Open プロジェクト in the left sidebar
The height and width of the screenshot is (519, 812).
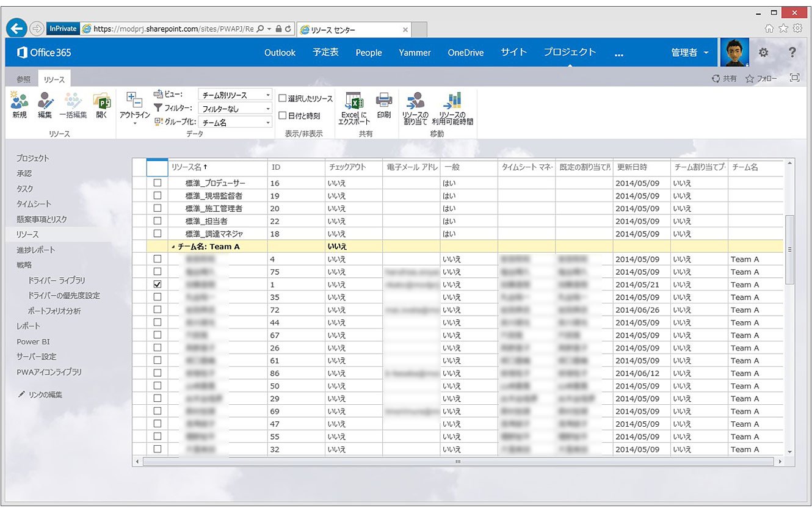(33, 158)
